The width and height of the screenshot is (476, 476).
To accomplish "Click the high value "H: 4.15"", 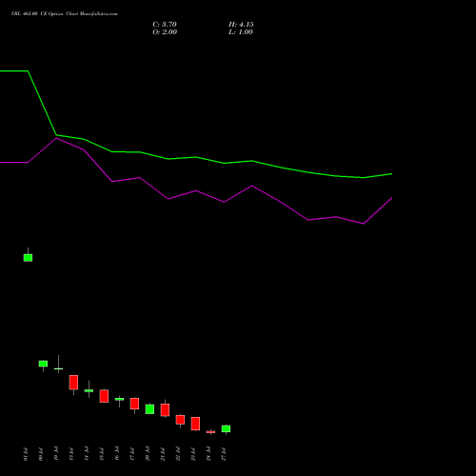I will pos(241,25).
